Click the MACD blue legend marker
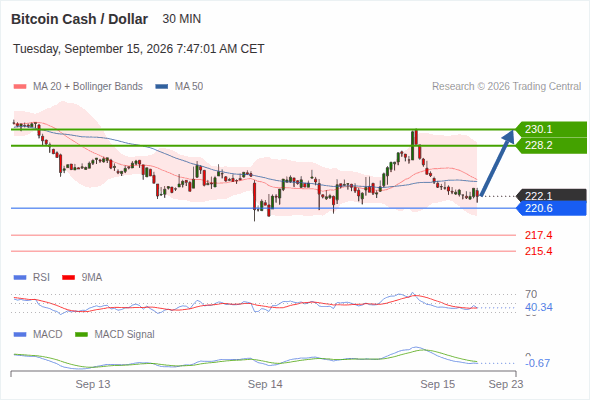The height and width of the screenshot is (400, 590). point(20,335)
